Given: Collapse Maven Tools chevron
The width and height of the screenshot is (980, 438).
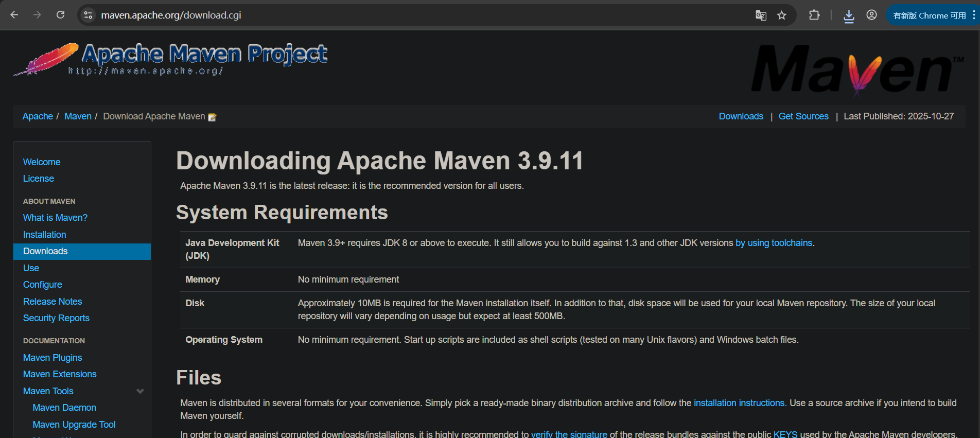Looking at the screenshot, I should pos(140,391).
